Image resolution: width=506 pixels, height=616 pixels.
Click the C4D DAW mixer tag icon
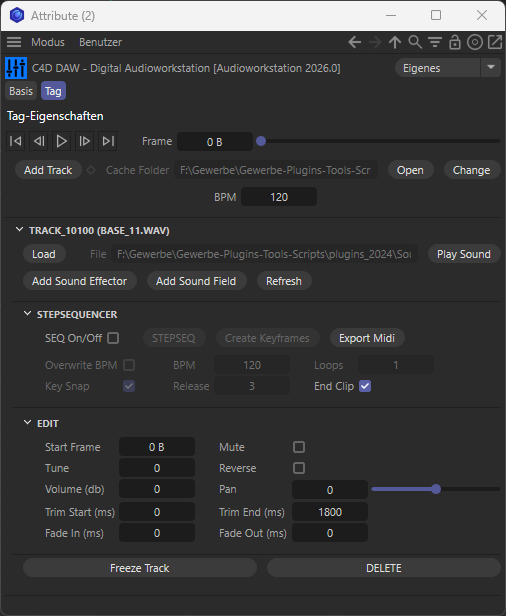tap(16, 68)
